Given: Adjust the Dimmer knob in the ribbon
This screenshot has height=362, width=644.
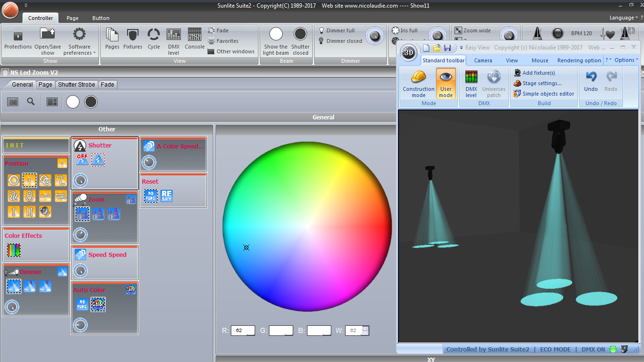Looking at the screenshot, I should [x=375, y=35].
